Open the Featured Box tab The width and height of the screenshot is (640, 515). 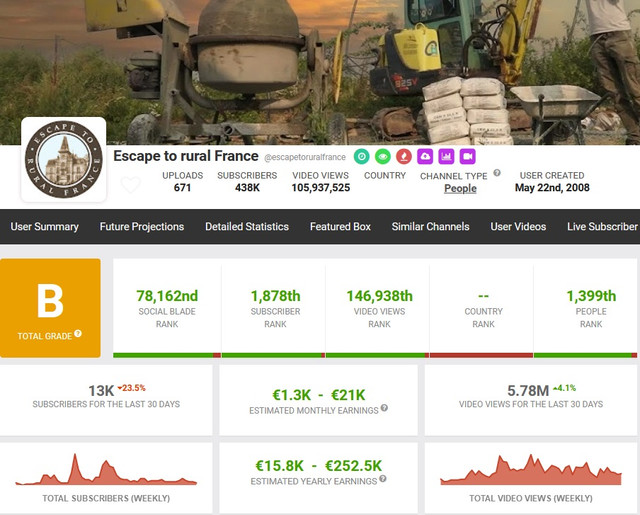[x=340, y=226]
